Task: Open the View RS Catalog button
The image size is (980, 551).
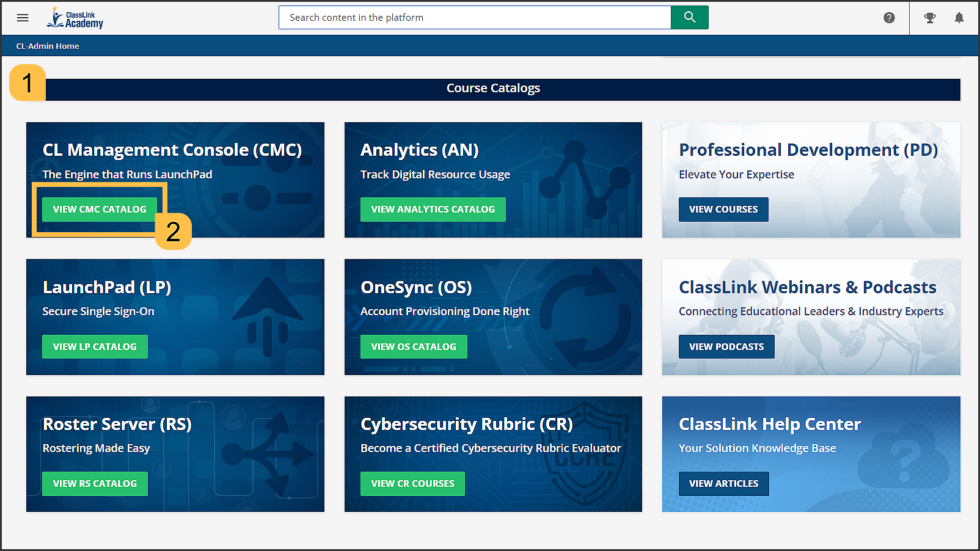Action: pos(95,483)
